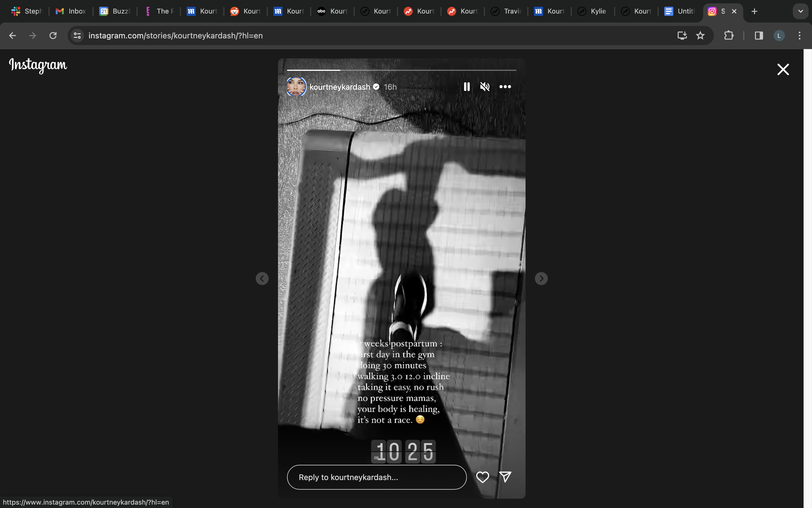The height and width of the screenshot is (508, 812).
Task: Click the Reply to kourtneykardash field
Action: tap(376, 477)
